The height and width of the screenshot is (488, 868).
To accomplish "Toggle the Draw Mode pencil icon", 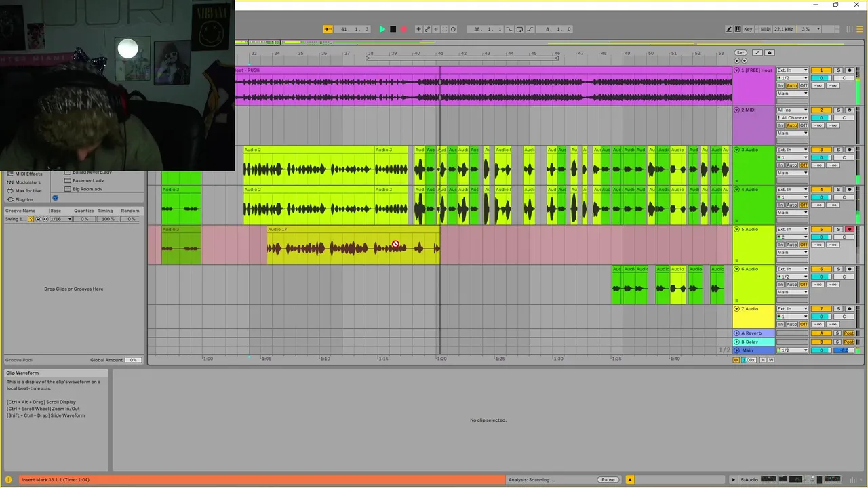I will coord(729,29).
